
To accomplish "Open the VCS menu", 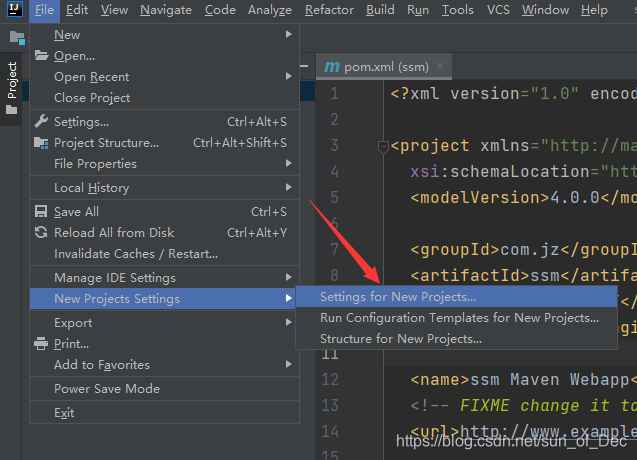I will 498,10.
